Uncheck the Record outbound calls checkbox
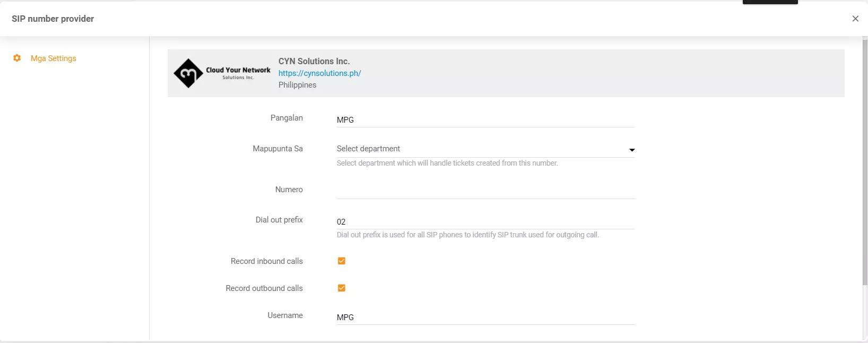 pos(342,288)
